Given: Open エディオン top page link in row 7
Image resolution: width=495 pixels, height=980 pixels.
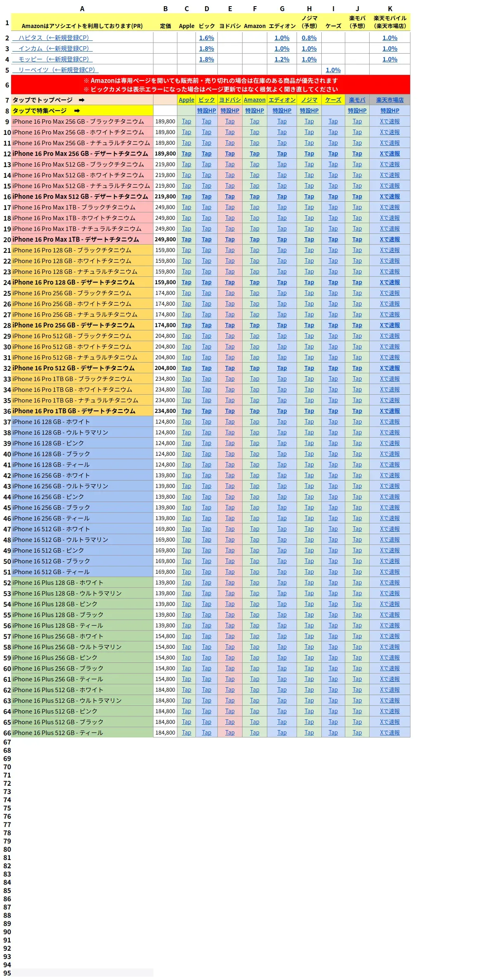Looking at the screenshot, I should (282, 100).
